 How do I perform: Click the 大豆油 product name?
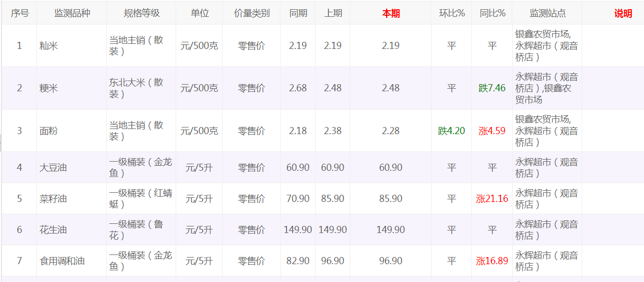point(54,168)
